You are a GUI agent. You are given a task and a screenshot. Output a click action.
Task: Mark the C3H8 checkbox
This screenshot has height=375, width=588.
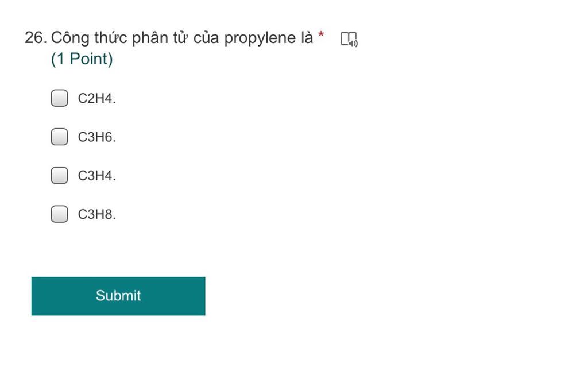(59, 214)
